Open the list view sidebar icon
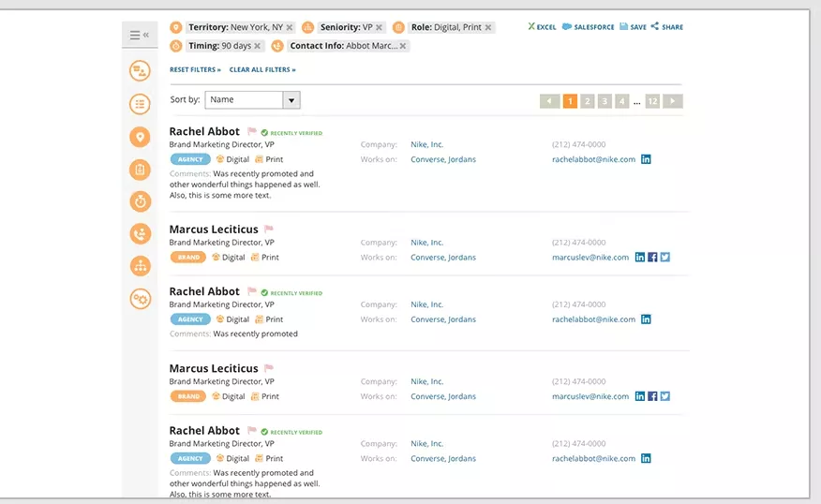 pyautogui.click(x=140, y=104)
